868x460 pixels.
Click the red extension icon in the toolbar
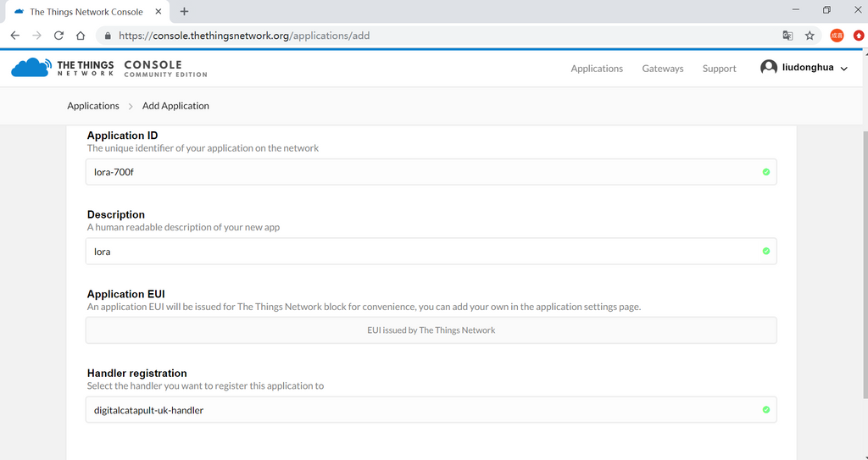pos(859,36)
